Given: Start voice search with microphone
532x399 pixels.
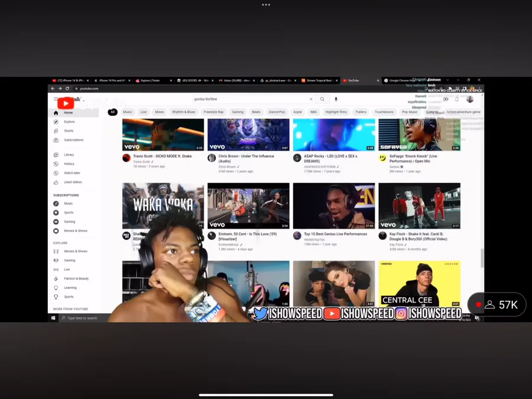Looking at the screenshot, I should [336, 99].
